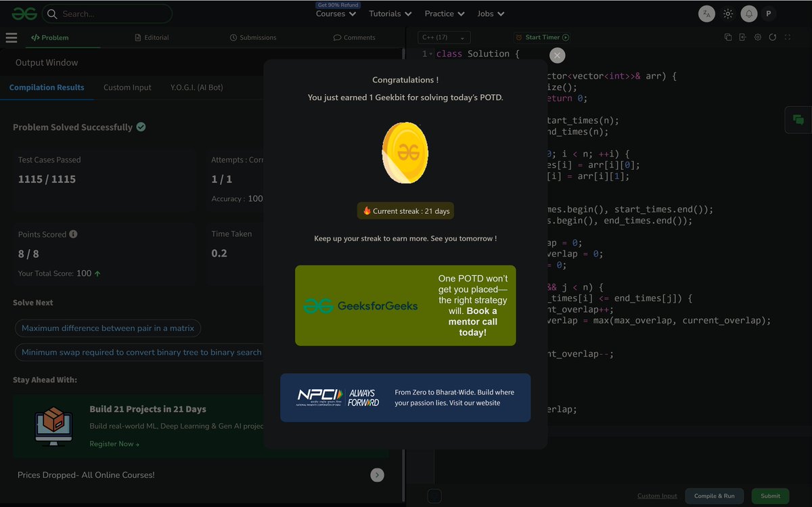Click the computer box project illustration
This screenshot has height=507, width=812.
pos(53,426)
